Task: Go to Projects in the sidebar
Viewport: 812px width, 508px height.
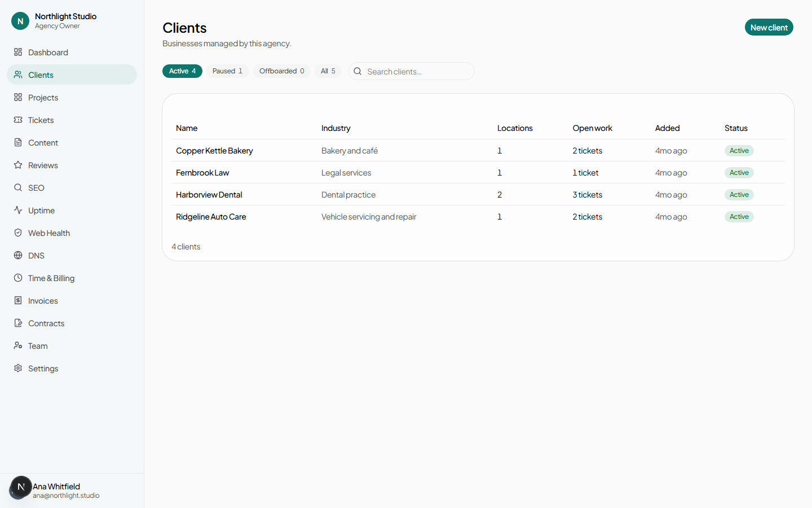Action: click(x=72, y=97)
